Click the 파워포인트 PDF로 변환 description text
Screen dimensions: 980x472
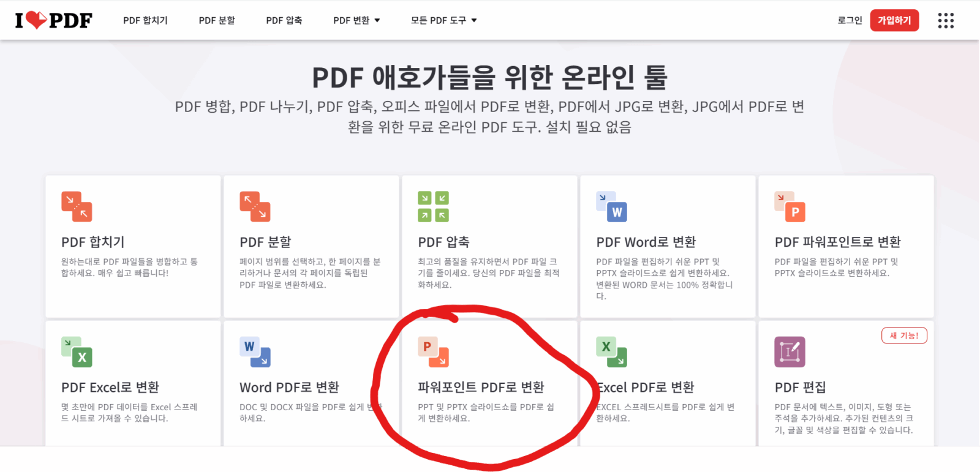tap(486, 413)
